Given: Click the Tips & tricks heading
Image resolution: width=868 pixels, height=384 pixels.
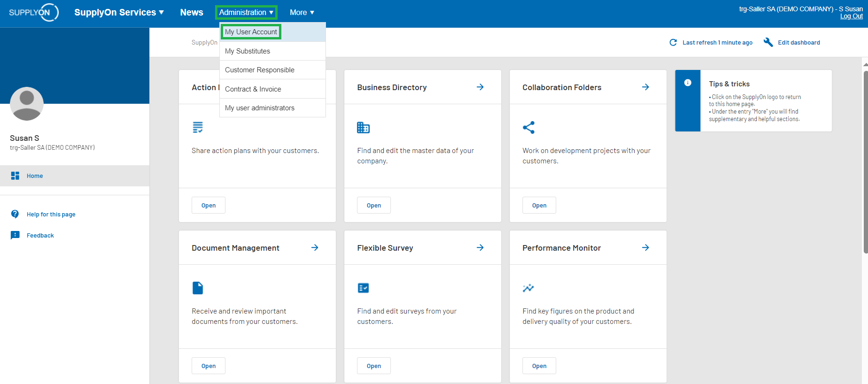Looking at the screenshot, I should pos(729,84).
